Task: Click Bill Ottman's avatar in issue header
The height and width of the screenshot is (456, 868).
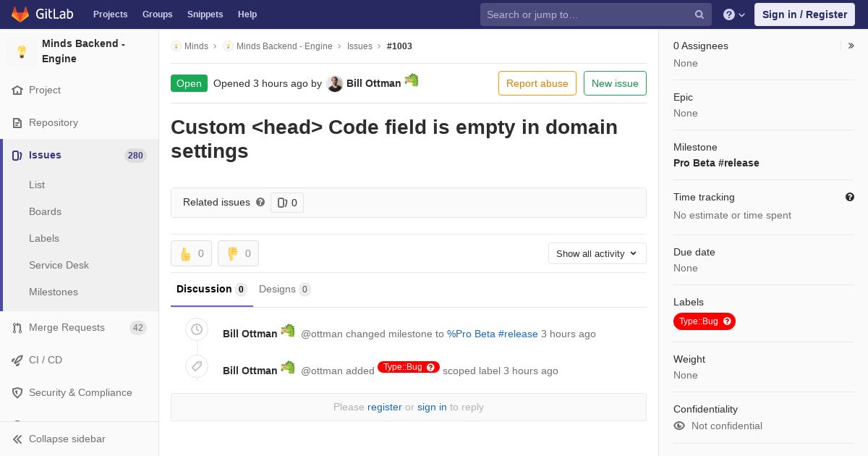Action: point(334,83)
